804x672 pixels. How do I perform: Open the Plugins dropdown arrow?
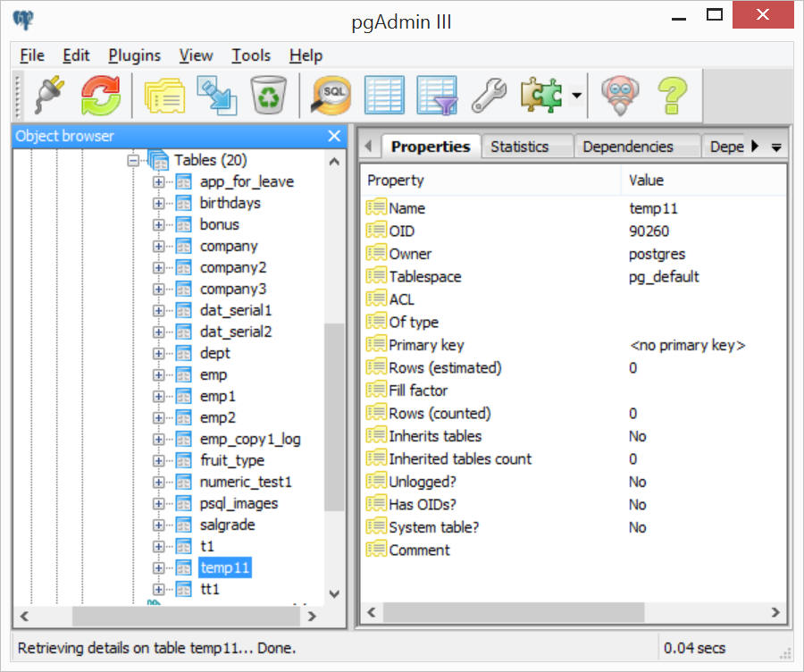577,95
